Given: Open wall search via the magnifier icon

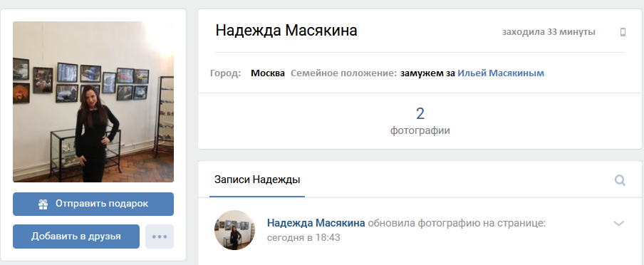Looking at the screenshot, I should click(620, 180).
